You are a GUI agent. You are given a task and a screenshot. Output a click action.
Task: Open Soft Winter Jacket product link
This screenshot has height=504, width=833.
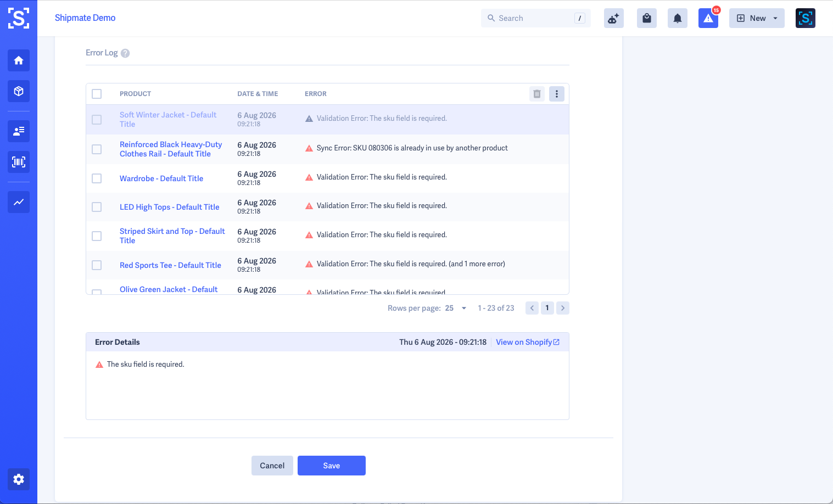pyautogui.click(x=168, y=120)
